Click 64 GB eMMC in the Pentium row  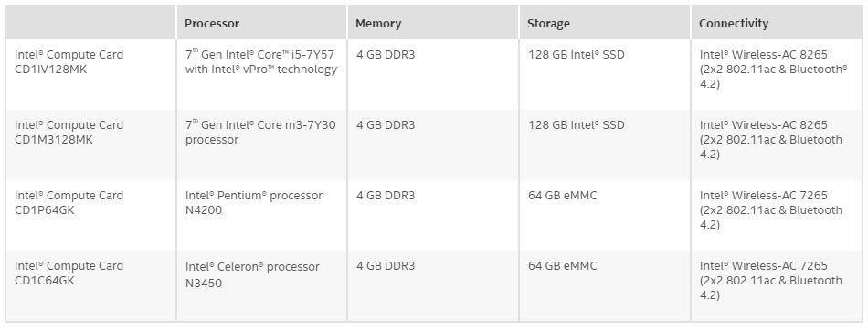coord(563,195)
